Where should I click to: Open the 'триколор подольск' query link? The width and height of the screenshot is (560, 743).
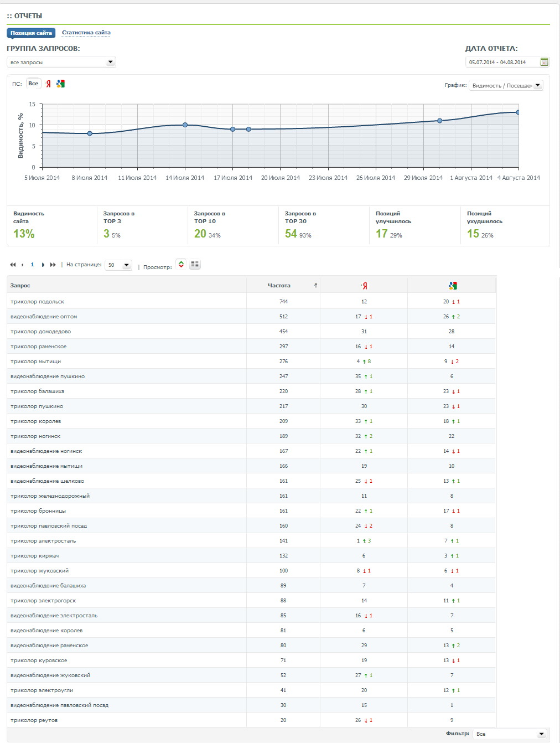38,302
